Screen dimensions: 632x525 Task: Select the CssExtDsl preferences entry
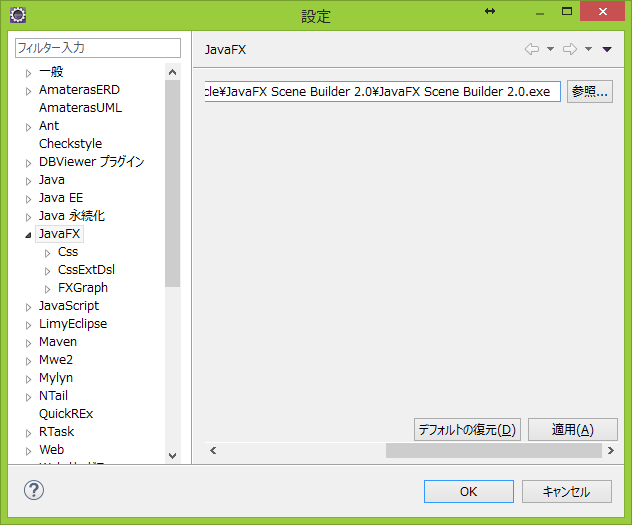(x=86, y=270)
